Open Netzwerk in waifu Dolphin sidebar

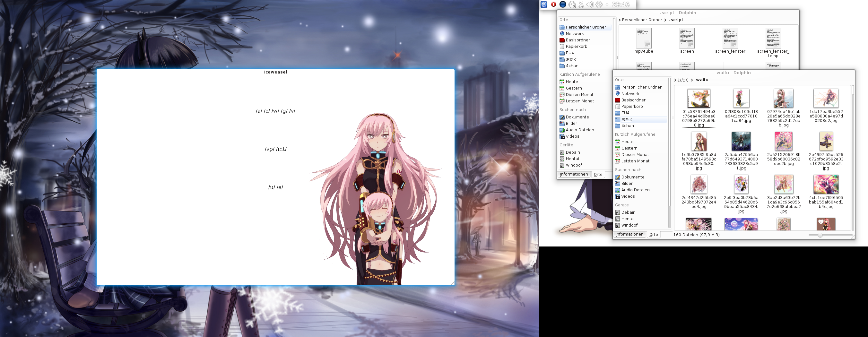point(640,94)
